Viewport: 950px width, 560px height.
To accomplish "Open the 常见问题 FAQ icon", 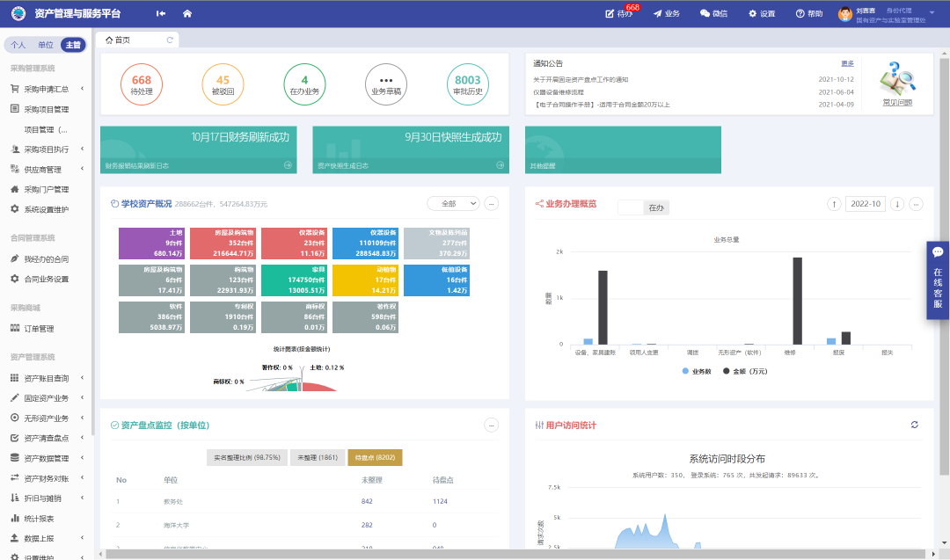I will click(x=897, y=83).
